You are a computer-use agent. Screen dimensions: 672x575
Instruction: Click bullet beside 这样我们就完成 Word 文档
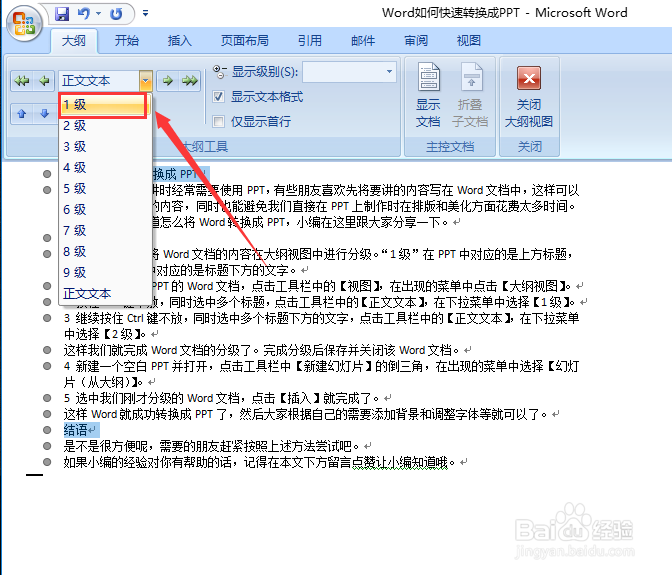(x=47, y=350)
